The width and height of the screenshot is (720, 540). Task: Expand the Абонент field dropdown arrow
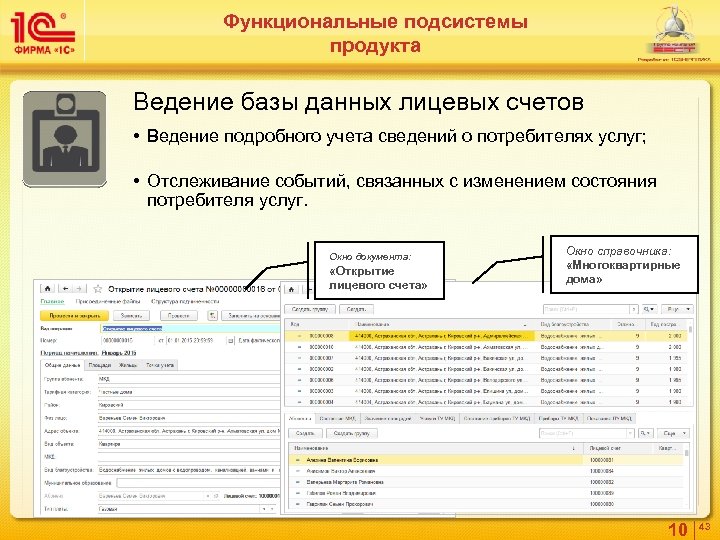tap(208, 496)
